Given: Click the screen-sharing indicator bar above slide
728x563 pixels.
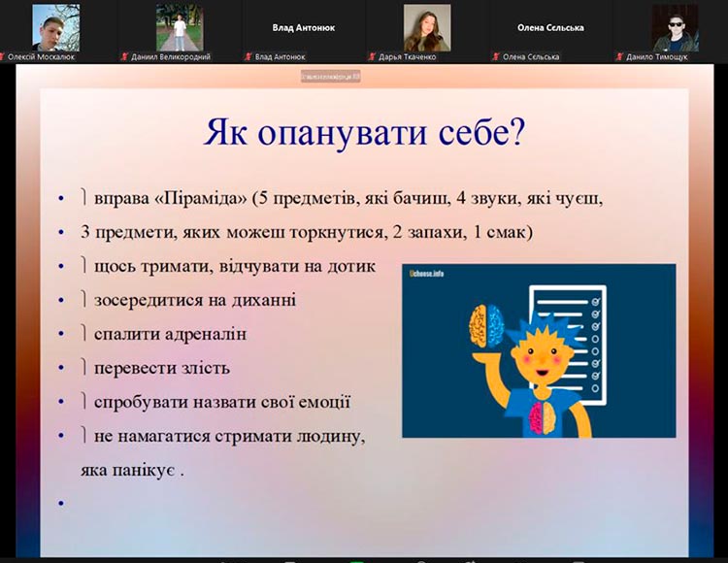Looking at the screenshot, I should point(330,75).
